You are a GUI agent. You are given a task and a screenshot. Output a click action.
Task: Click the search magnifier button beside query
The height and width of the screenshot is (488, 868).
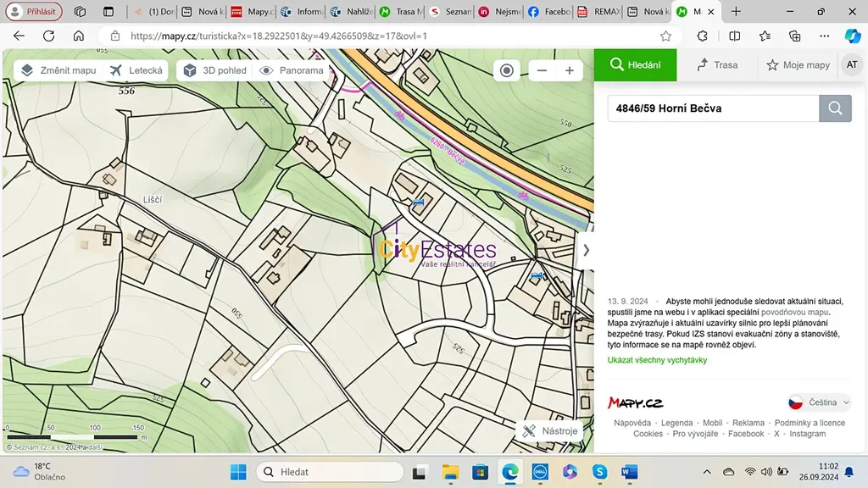click(835, 108)
